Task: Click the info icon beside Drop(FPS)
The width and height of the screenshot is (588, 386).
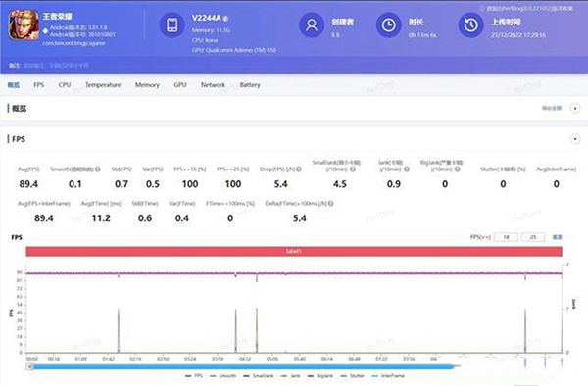Action: coord(299,169)
